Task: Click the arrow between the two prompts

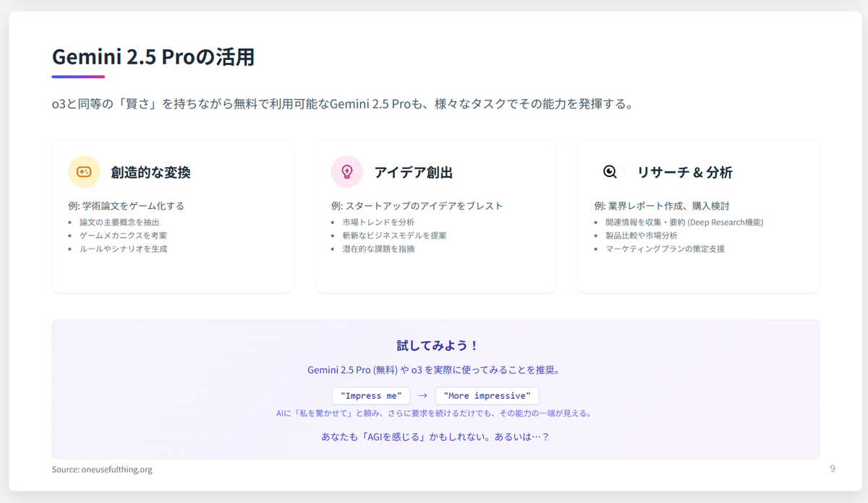Action: 422,396
